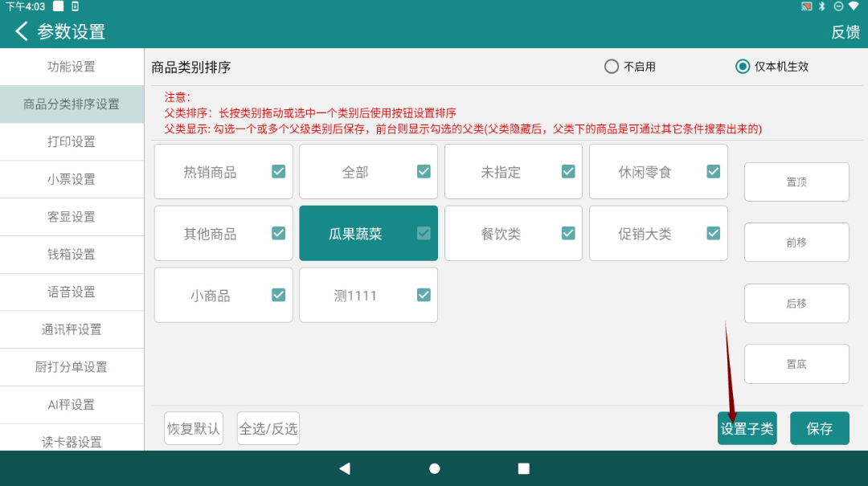Tap the Android recent apps square
Screen dimensions: 868x486
tap(523, 468)
